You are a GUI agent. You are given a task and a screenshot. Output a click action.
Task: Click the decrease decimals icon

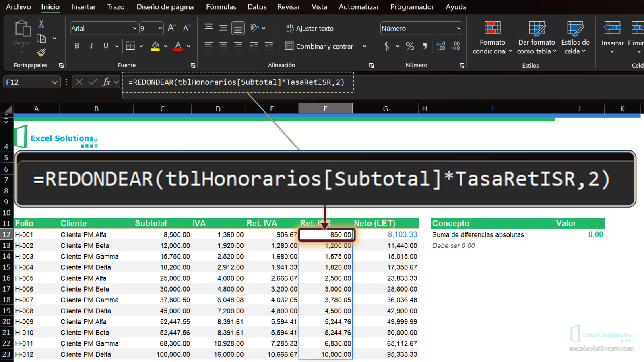coord(456,46)
